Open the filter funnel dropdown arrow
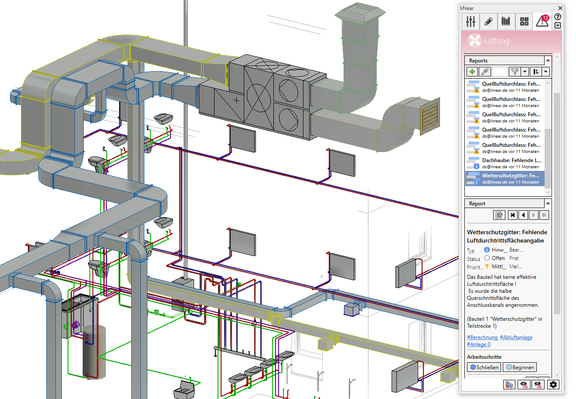The image size is (576, 399). (x=525, y=72)
